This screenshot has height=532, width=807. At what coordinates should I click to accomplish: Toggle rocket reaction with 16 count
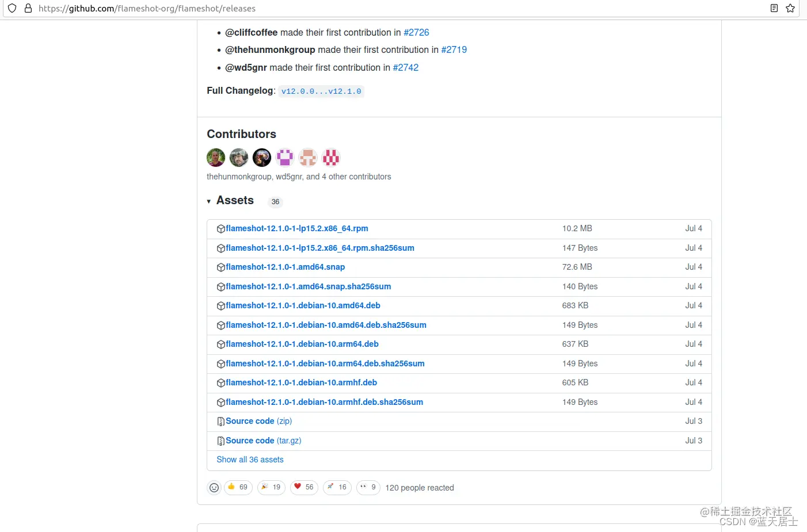[337, 488]
